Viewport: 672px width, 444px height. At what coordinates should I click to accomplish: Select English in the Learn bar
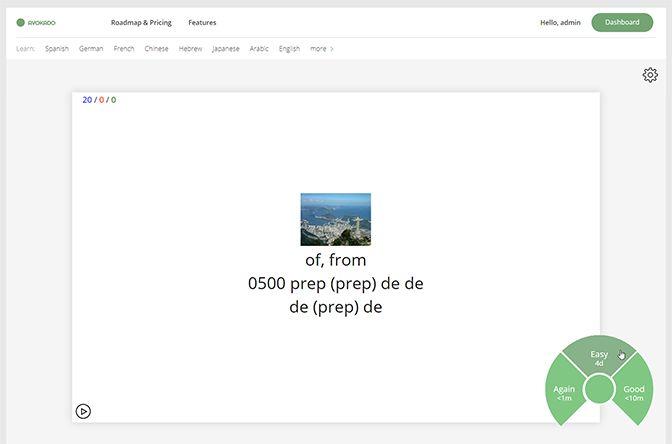(289, 48)
